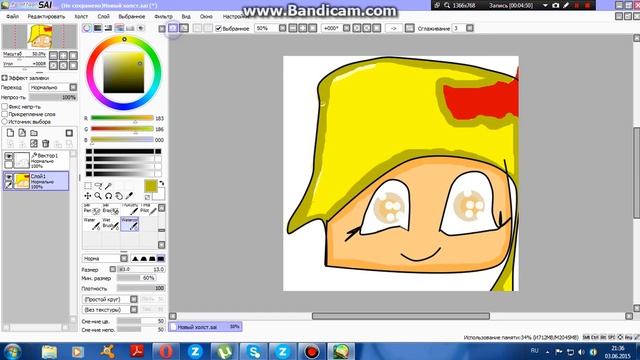
Task: Adjust the red R color slider
Action: click(122, 118)
